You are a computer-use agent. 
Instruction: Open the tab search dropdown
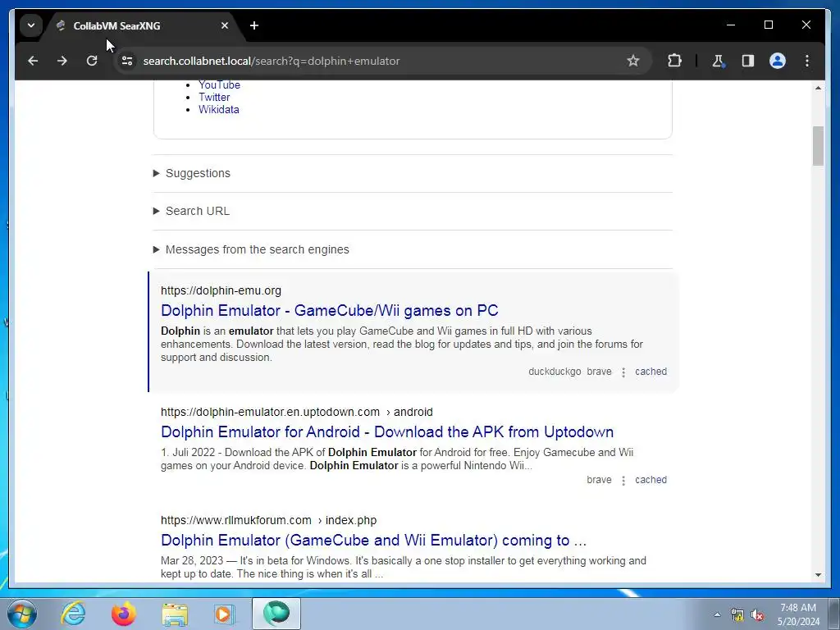(x=31, y=25)
